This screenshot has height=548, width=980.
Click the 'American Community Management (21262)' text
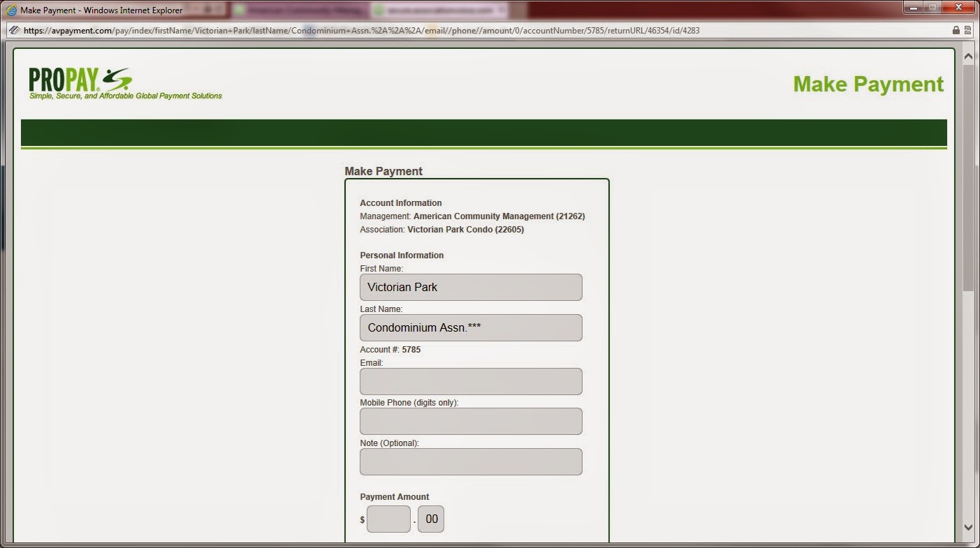coord(499,216)
